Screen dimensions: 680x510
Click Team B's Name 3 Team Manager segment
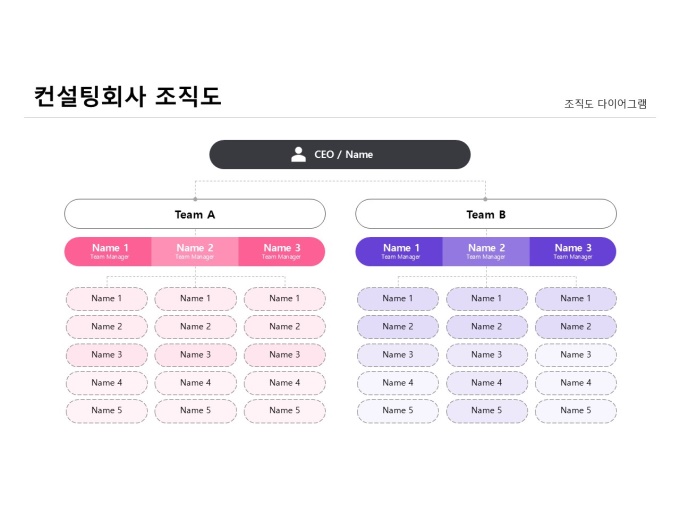[573, 251]
